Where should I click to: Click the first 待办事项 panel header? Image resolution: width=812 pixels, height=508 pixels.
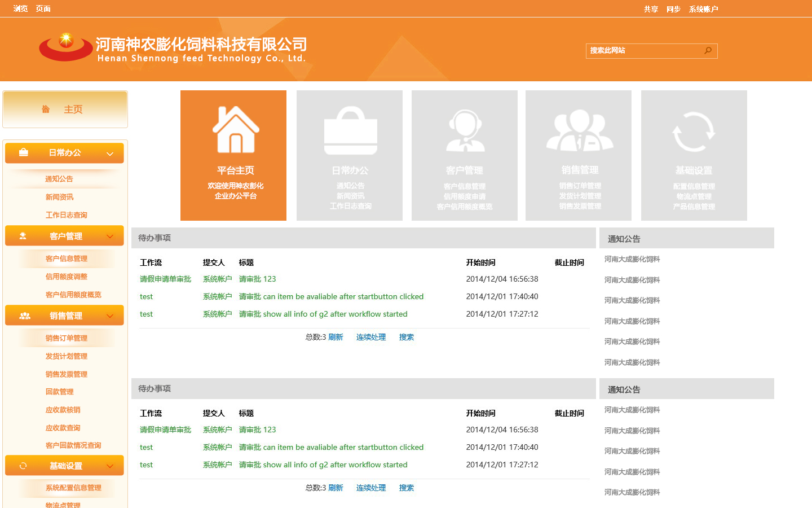coord(364,238)
